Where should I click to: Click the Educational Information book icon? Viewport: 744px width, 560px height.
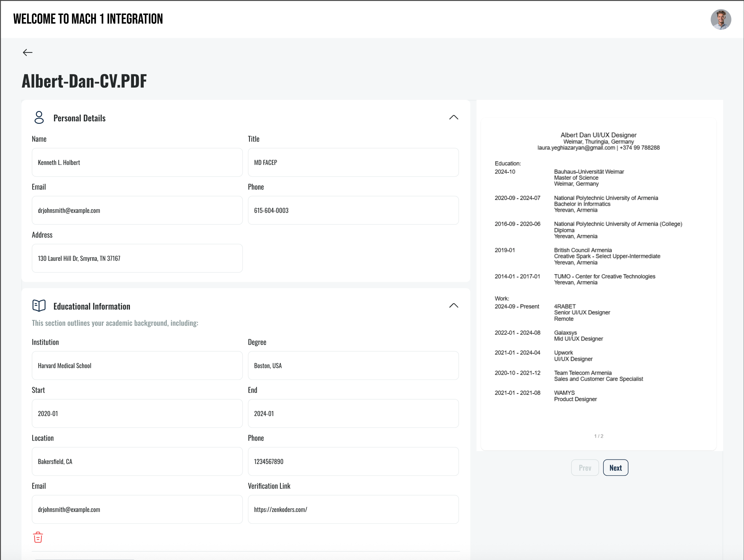[x=39, y=305]
